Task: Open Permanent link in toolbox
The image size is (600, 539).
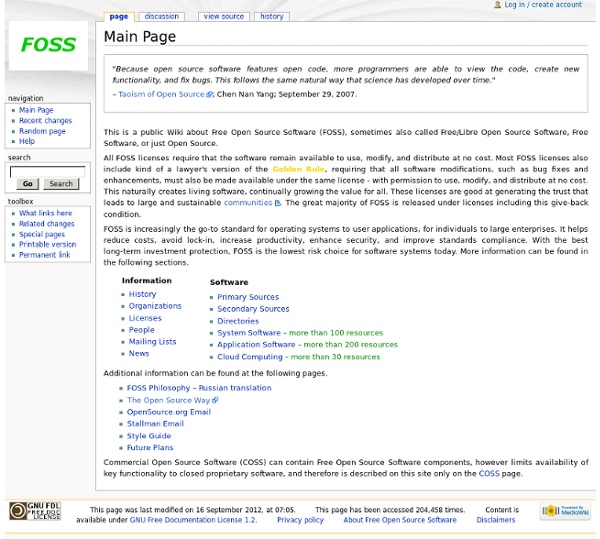Action: tap(44, 255)
